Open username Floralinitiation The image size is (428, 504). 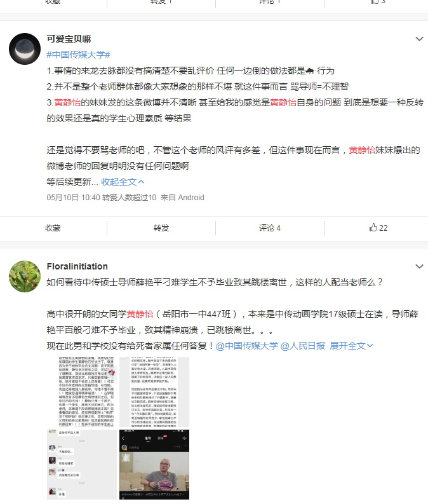[x=77, y=266]
